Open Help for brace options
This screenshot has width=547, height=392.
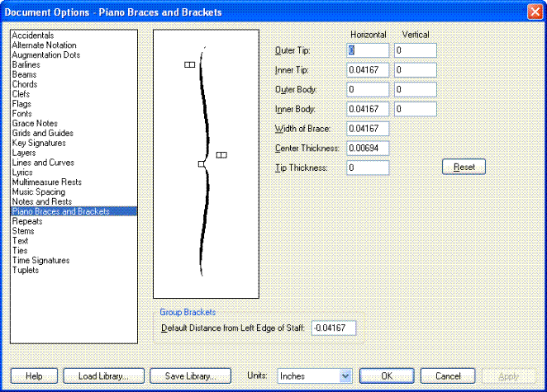(x=34, y=375)
